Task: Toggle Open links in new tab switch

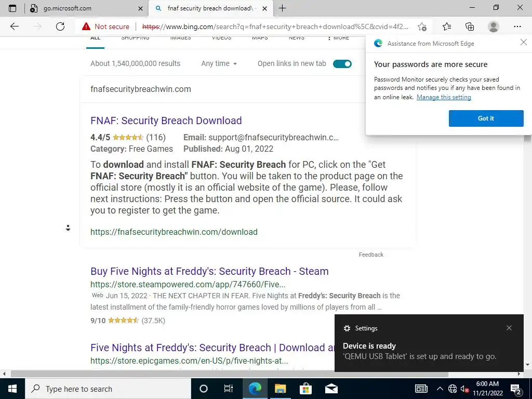Action: [342, 64]
